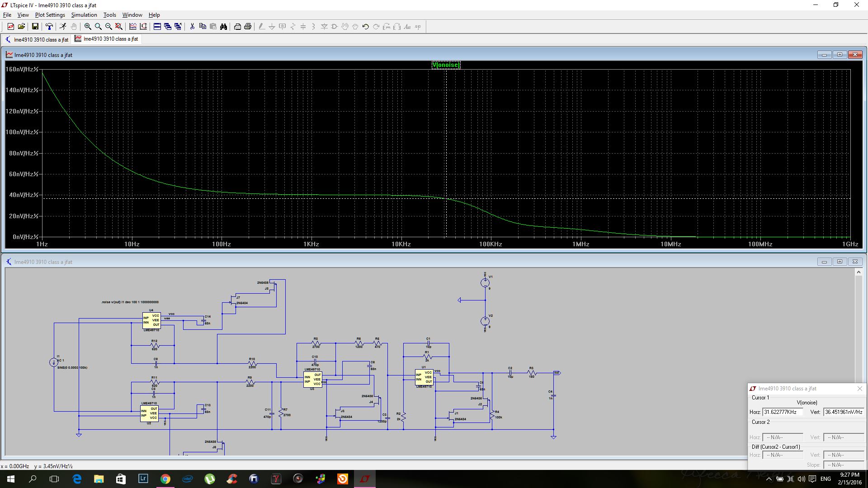Open the Tools menu
868x488 pixels.
[110, 15]
